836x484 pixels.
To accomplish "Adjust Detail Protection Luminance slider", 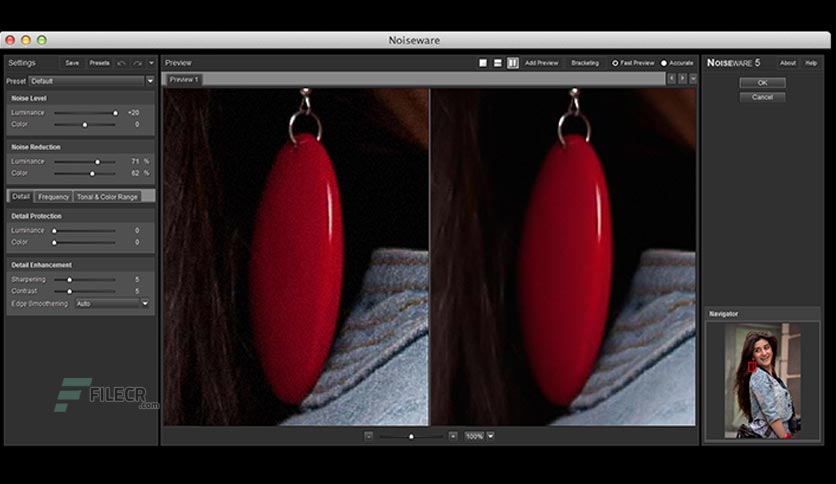I will (x=85, y=231).
